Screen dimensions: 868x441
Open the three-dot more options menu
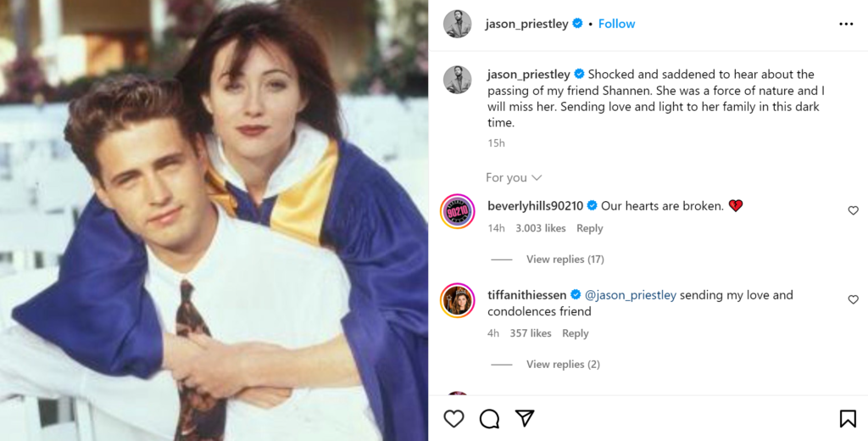[x=846, y=24]
